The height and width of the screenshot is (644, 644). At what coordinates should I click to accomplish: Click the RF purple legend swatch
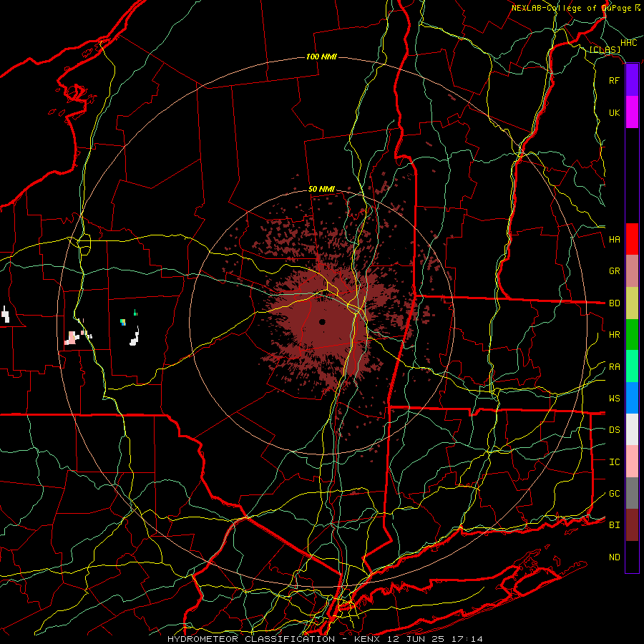click(x=632, y=80)
